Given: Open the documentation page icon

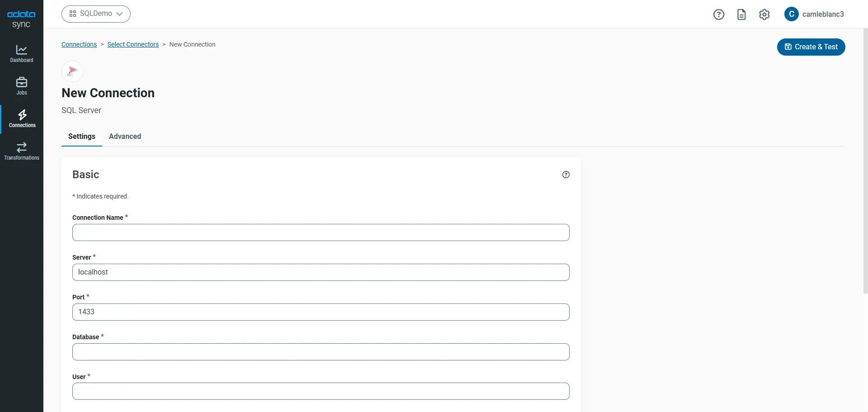Looking at the screenshot, I should tap(741, 14).
